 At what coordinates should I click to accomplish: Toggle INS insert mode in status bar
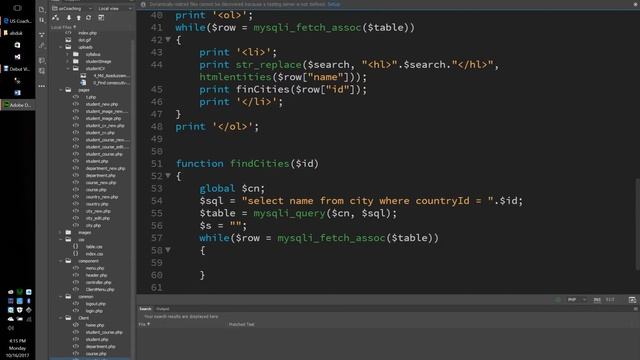click(x=597, y=300)
